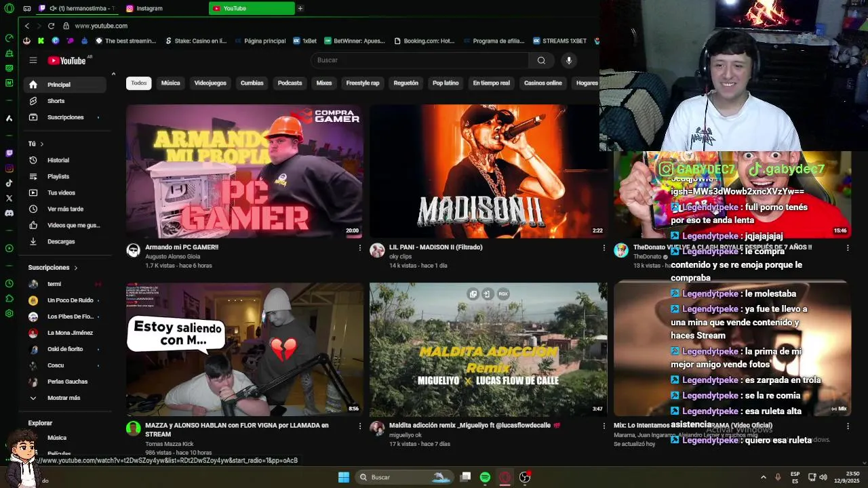Click the system volume tray icon
The height and width of the screenshot is (488, 868).
[x=823, y=477]
